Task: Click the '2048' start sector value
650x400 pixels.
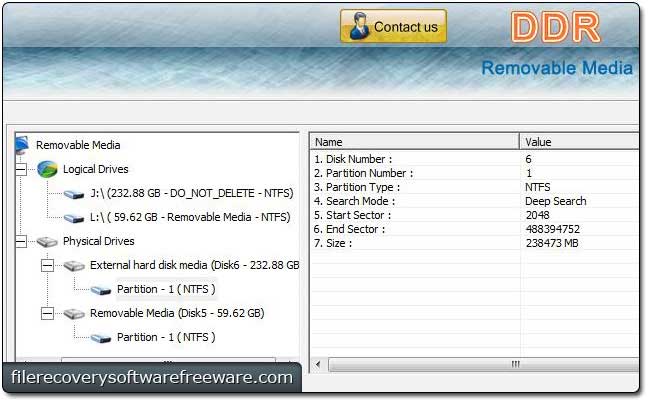Action: tap(537, 215)
